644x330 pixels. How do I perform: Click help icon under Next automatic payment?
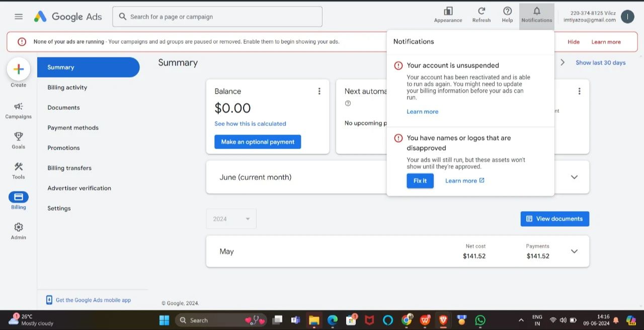[x=348, y=103]
